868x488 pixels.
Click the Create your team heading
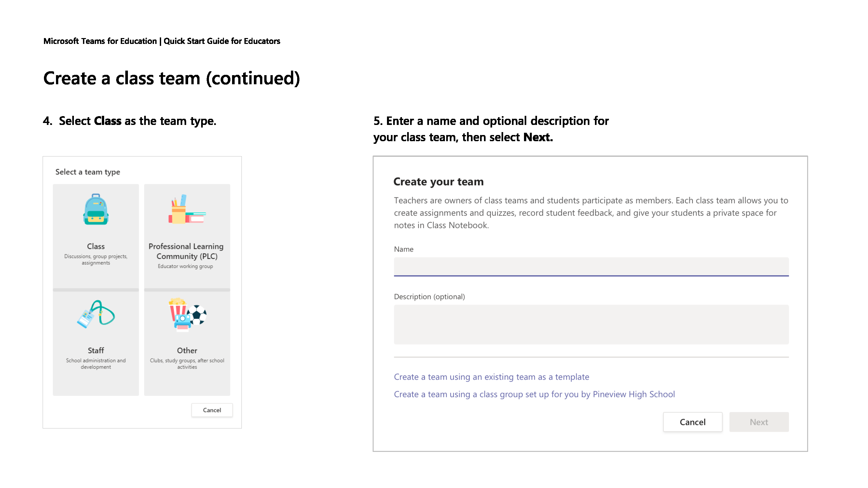point(438,182)
